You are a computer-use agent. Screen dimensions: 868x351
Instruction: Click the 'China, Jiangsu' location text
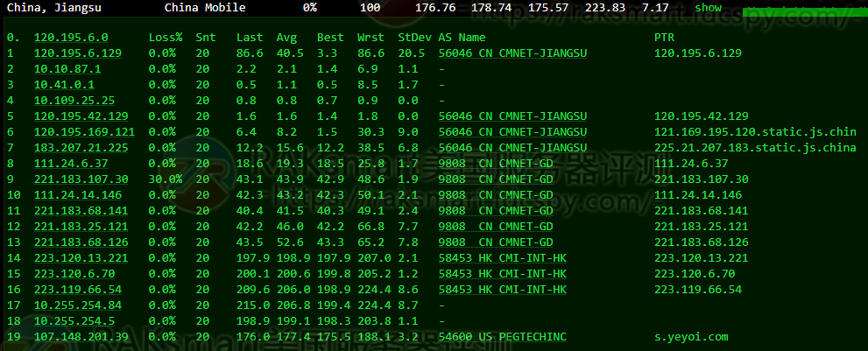[x=54, y=8]
